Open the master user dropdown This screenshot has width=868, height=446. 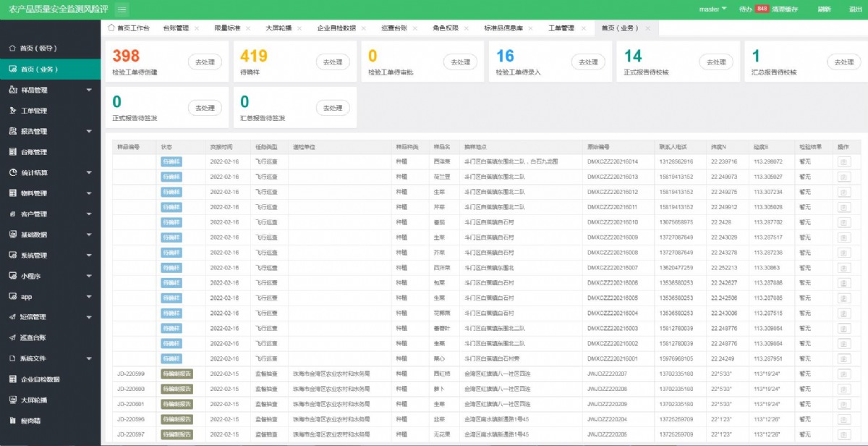pyautogui.click(x=712, y=9)
